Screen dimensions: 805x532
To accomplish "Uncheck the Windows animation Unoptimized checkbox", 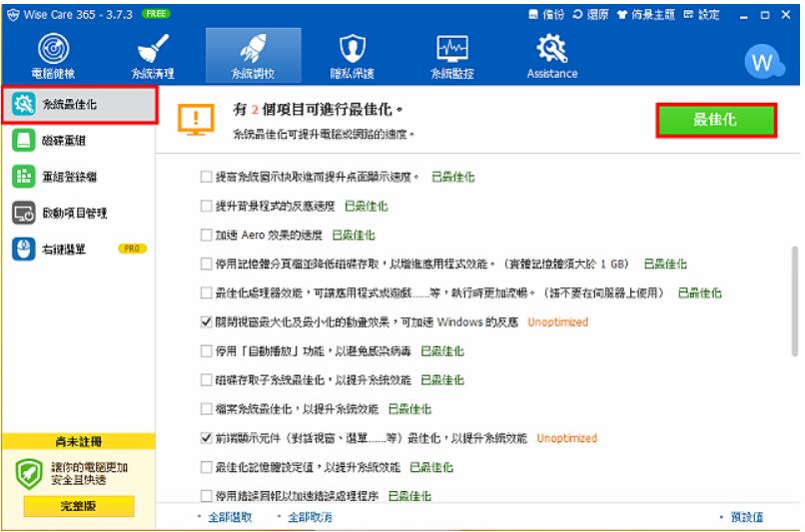I will coord(206,322).
